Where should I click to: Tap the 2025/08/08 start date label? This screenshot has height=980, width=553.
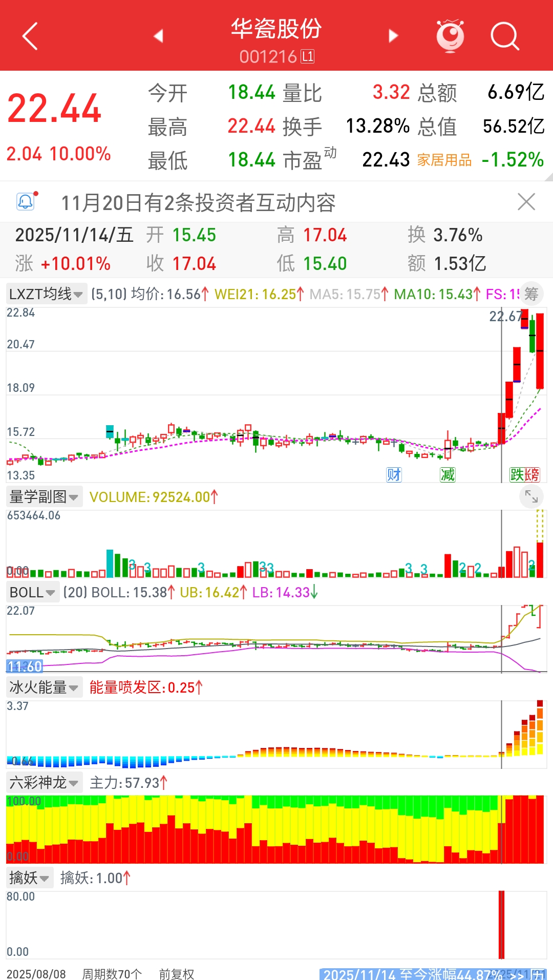36,973
